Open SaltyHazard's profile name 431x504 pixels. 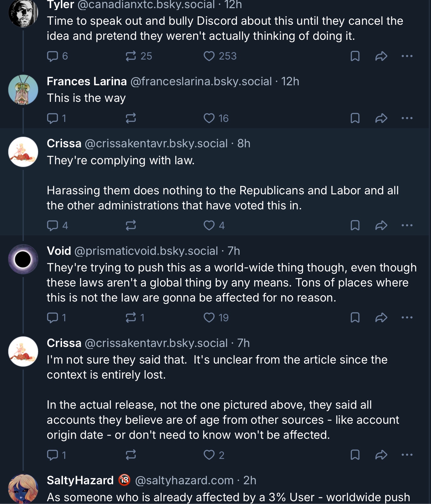[x=80, y=480]
